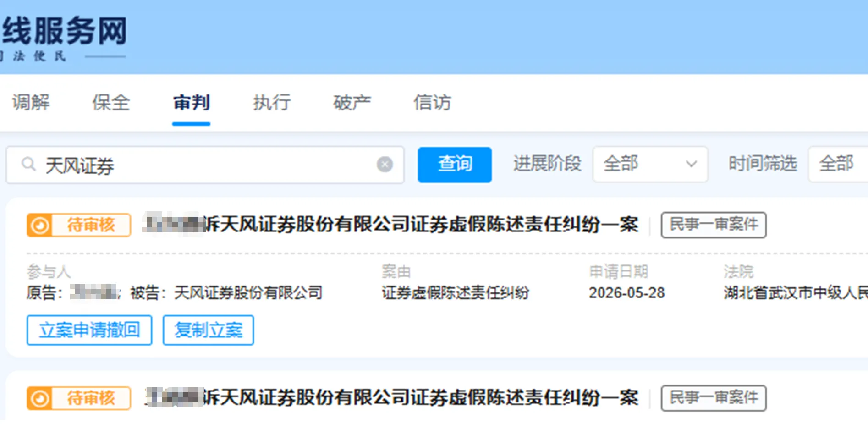Click the 待审核 status icon on second case
868x424 pixels.
point(40,398)
